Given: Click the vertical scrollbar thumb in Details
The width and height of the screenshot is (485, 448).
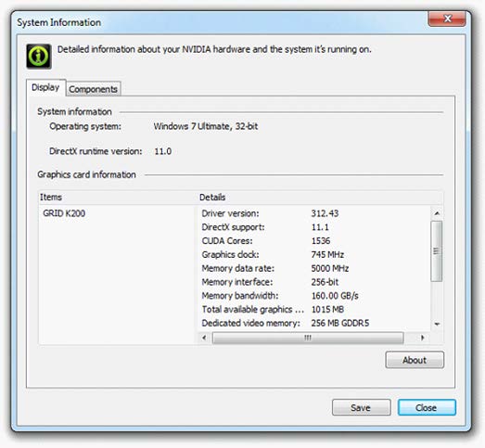Looking at the screenshot, I should [437, 251].
